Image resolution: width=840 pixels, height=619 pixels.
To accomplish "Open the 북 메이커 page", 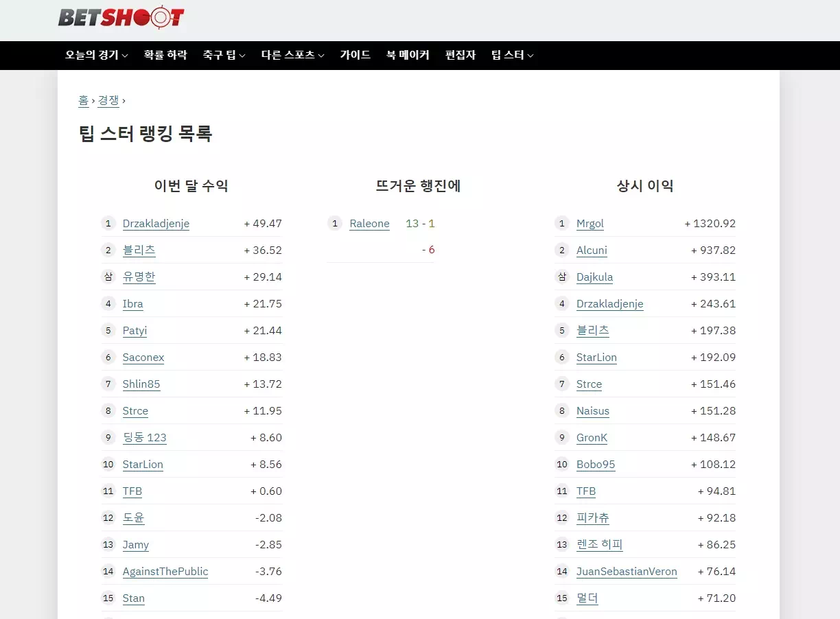I will click(408, 55).
